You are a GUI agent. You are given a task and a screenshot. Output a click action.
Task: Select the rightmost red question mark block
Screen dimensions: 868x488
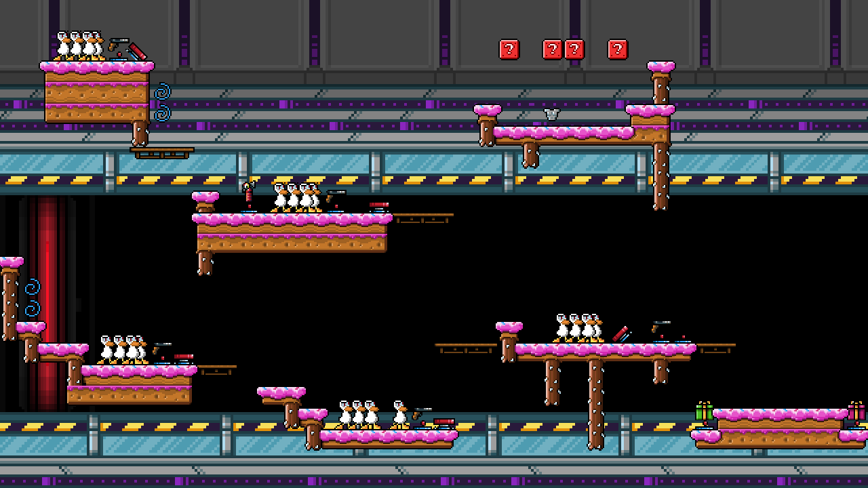pyautogui.click(x=618, y=49)
